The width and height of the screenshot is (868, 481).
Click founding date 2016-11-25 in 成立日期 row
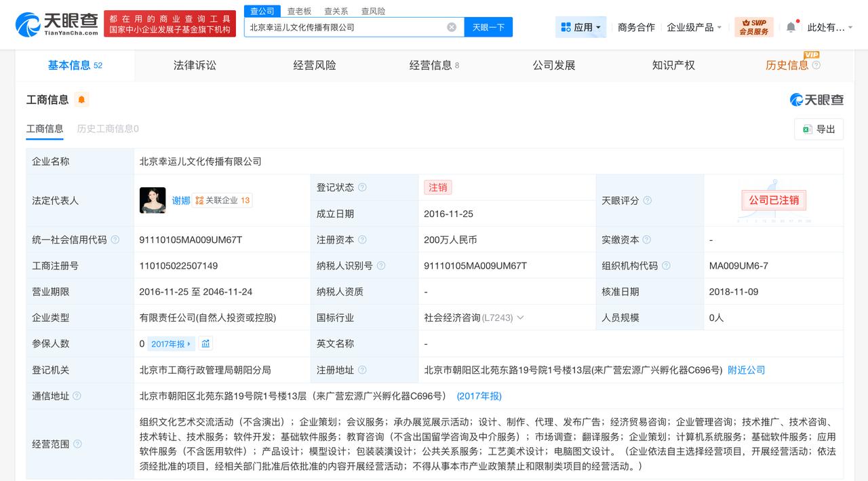(x=448, y=214)
